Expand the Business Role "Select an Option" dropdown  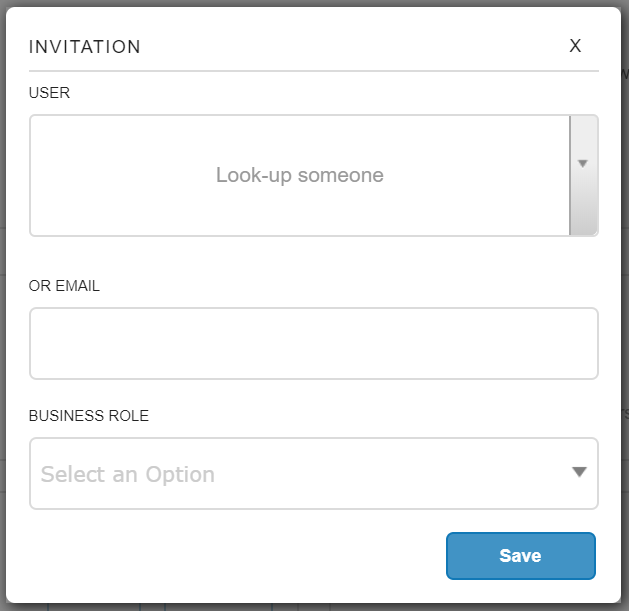313,473
